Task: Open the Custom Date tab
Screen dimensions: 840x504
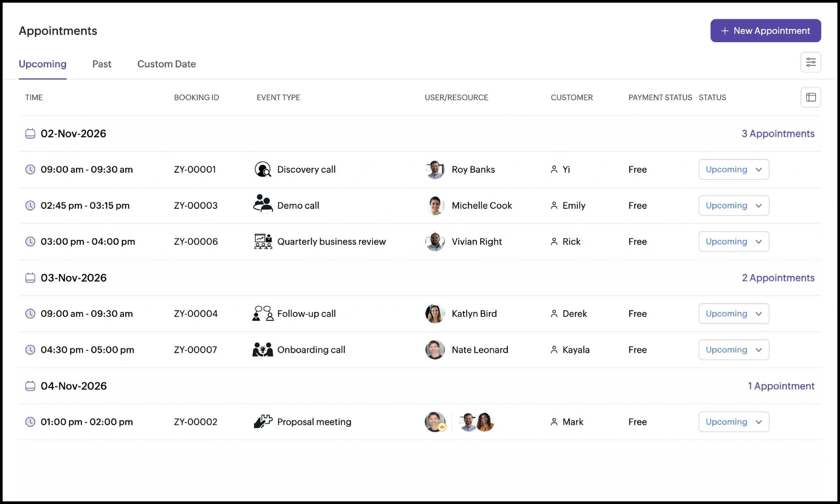Action: tap(167, 64)
